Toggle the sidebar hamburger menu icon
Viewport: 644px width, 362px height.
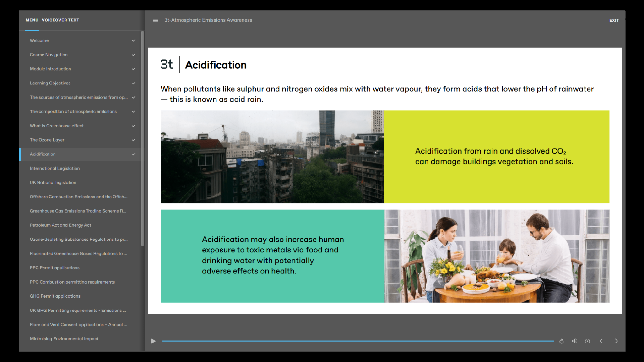tap(155, 20)
